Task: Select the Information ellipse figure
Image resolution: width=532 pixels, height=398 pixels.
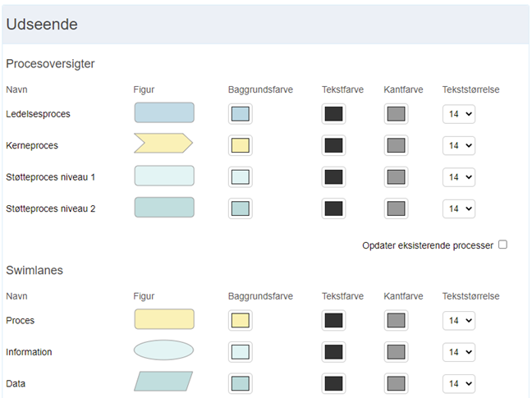Action: (163, 350)
